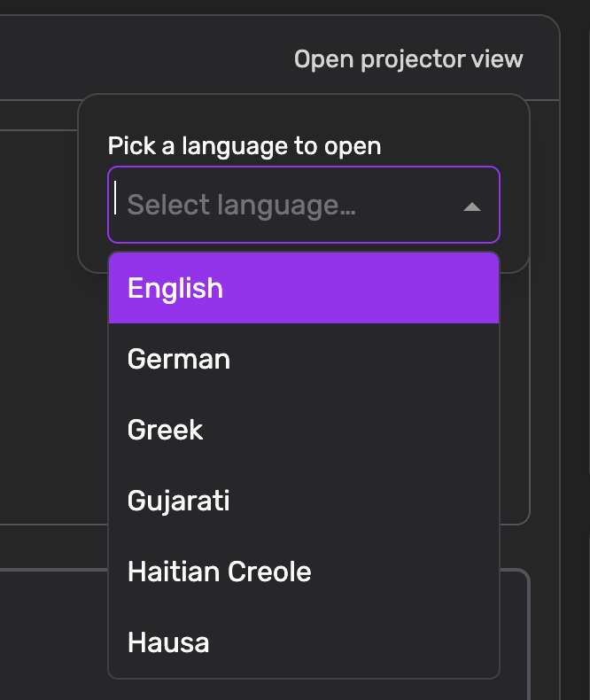Click the purple-outlined language combo box

pos(304,205)
